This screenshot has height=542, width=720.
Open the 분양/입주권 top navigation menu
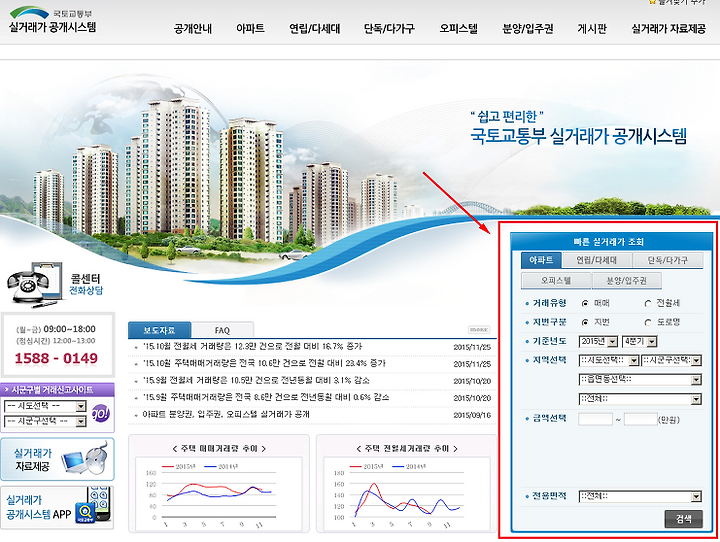[x=528, y=28]
